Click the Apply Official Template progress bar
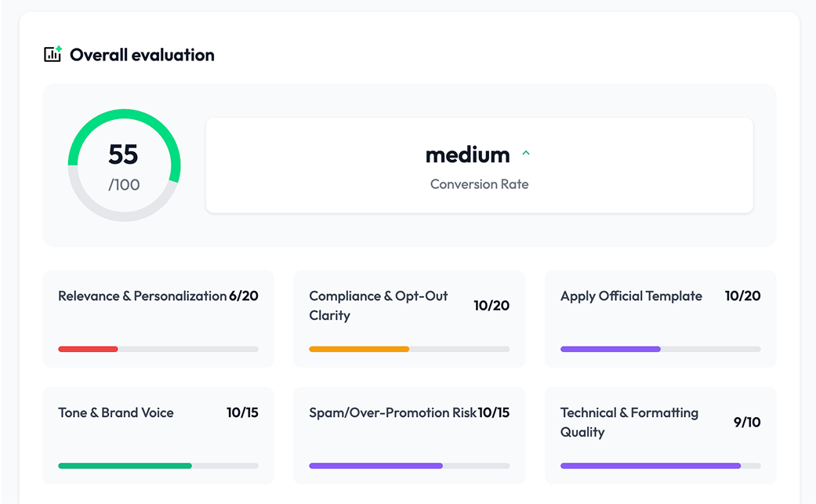Image resolution: width=816 pixels, height=504 pixels. 611,349
